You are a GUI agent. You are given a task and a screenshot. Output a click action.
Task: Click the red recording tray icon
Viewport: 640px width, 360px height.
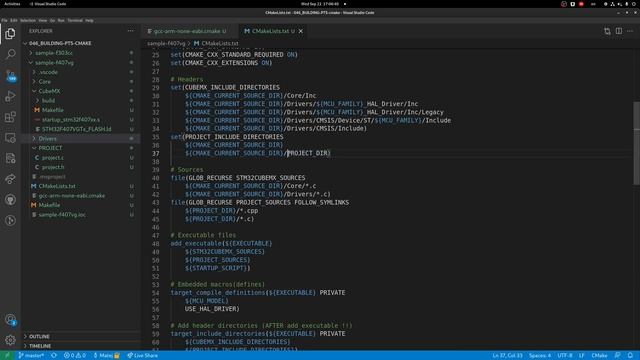coord(581,4)
